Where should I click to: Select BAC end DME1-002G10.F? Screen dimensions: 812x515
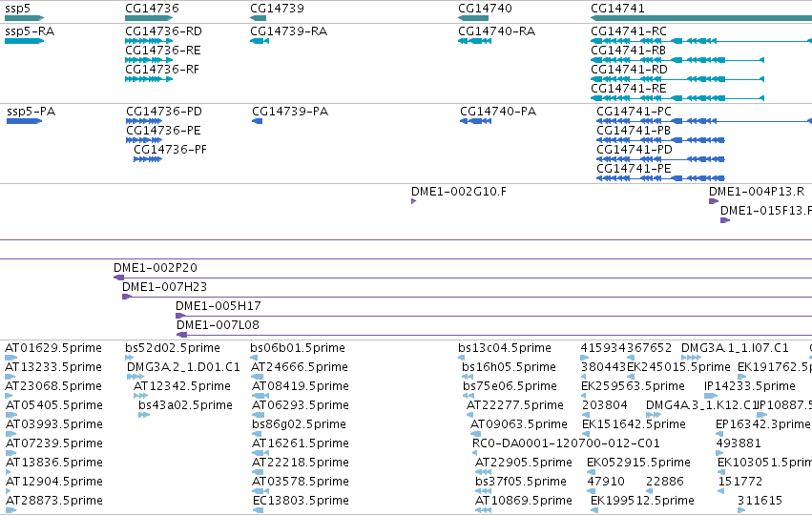point(459,192)
